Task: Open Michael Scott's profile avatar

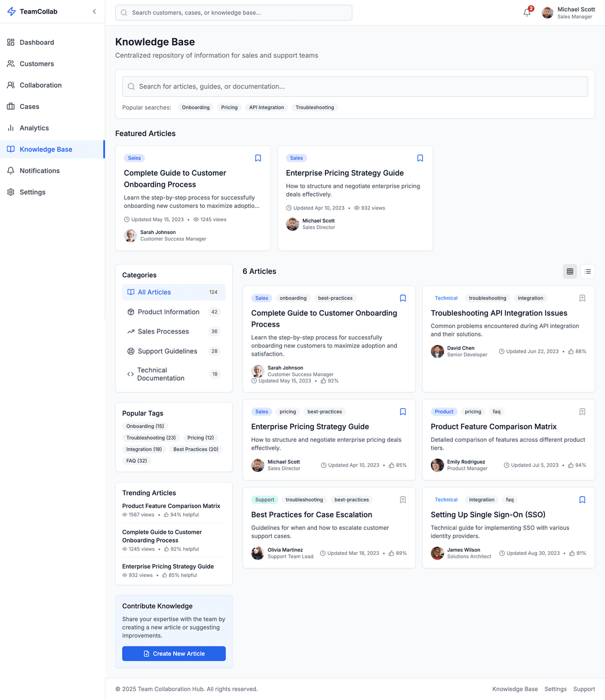Action: (x=547, y=13)
